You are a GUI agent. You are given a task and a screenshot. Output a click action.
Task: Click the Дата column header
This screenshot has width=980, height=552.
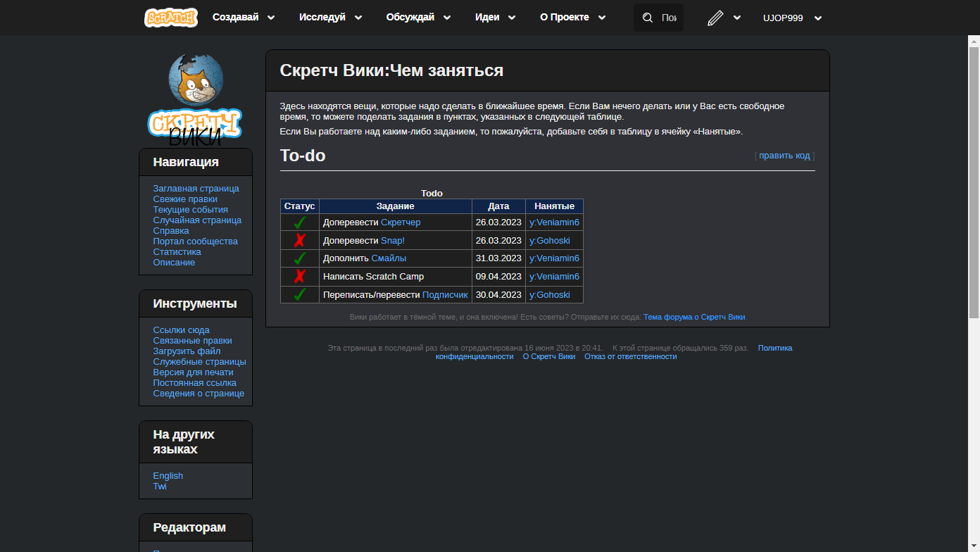point(498,206)
